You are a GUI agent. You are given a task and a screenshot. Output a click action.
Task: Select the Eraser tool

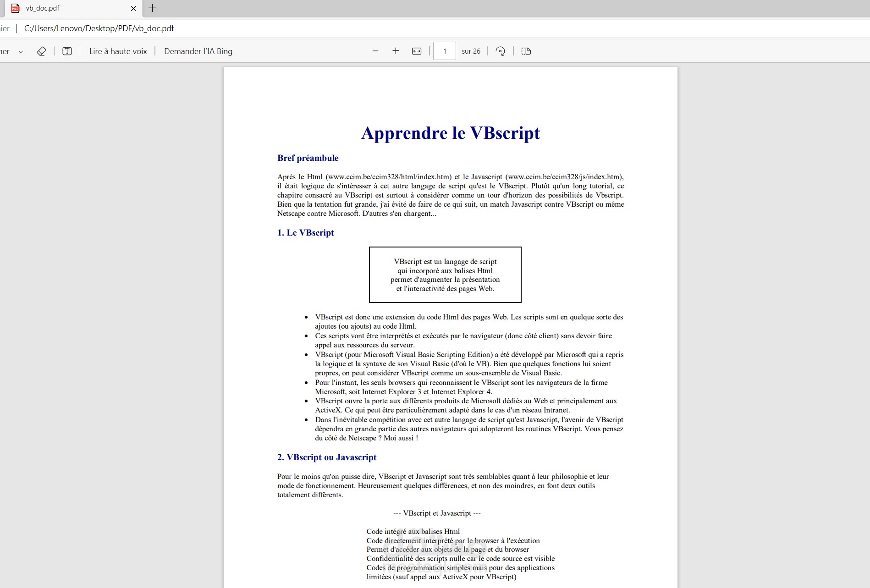pos(41,51)
